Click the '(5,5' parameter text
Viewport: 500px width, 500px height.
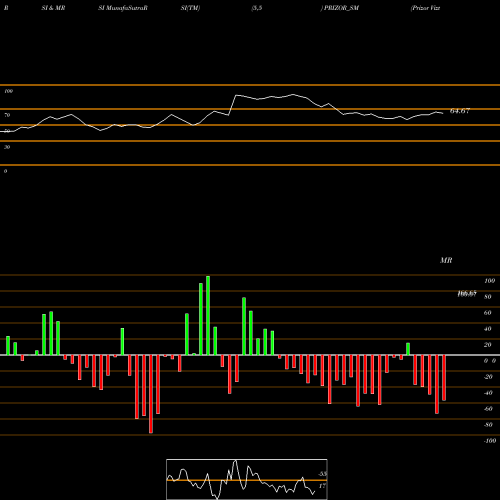(257, 8)
